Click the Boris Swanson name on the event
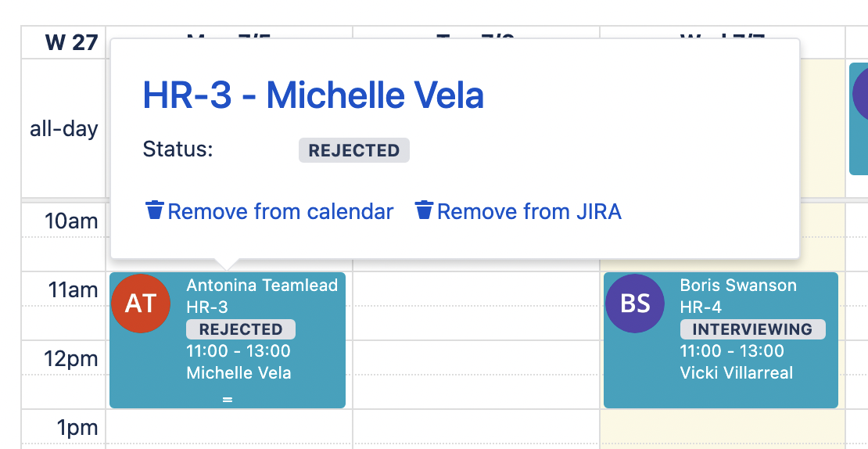The image size is (868, 449). pyautogui.click(x=738, y=286)
